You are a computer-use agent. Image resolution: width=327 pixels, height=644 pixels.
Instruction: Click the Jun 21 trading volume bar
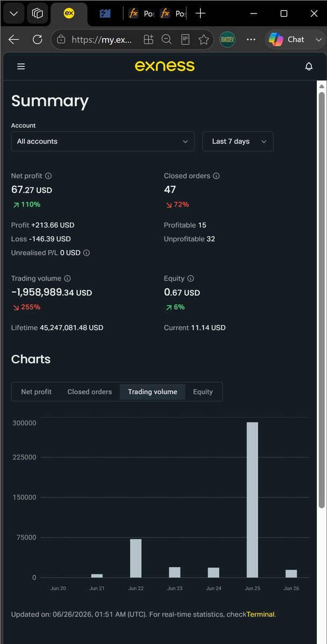tap(97, 576)
